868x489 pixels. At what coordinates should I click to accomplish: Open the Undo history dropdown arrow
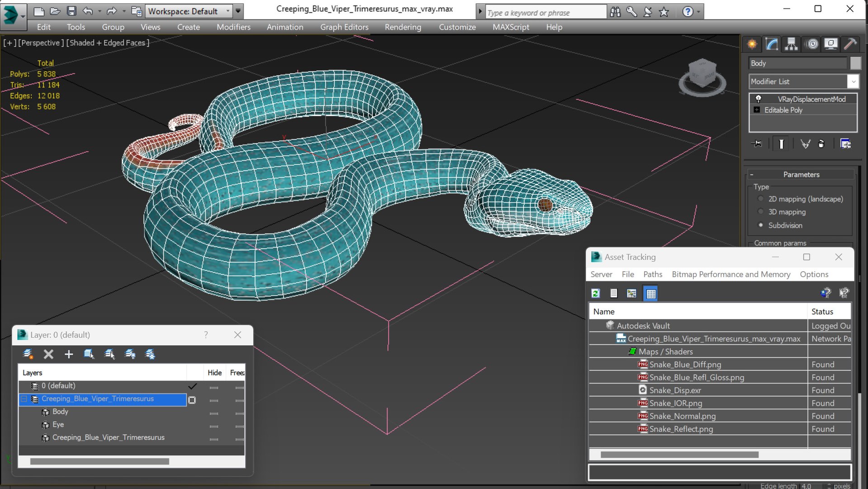(100, 11)
